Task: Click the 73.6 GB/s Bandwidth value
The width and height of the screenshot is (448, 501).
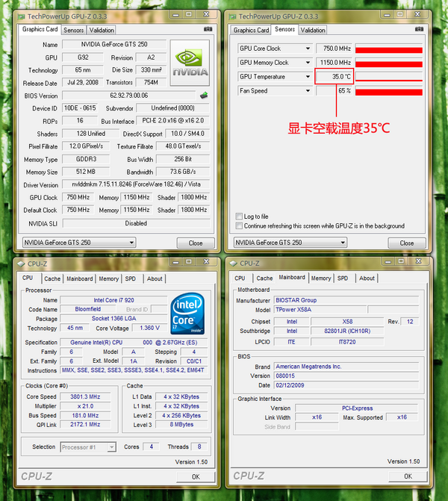Action: 183,172
